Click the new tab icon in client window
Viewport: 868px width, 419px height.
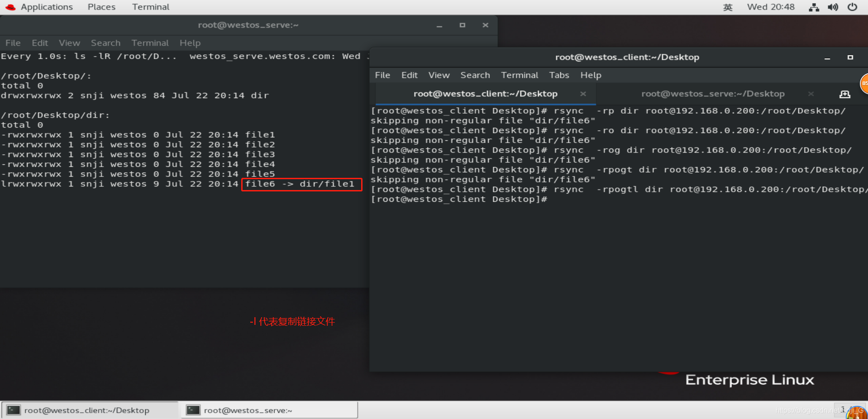845,94
